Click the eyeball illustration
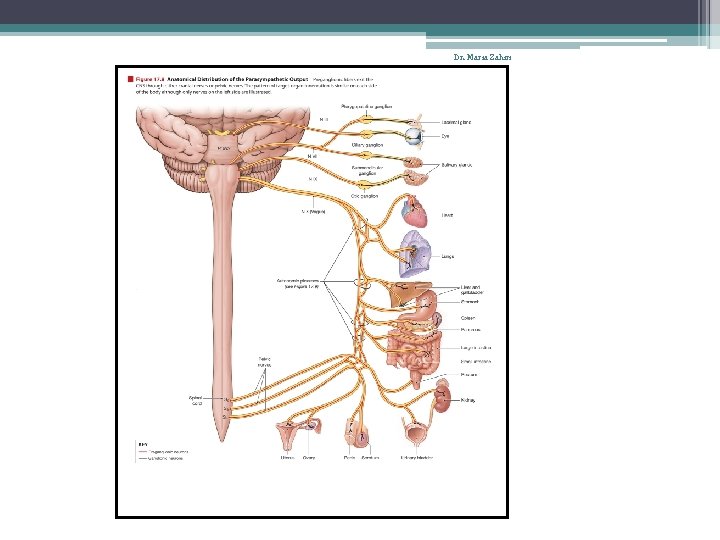 (413, 136)
